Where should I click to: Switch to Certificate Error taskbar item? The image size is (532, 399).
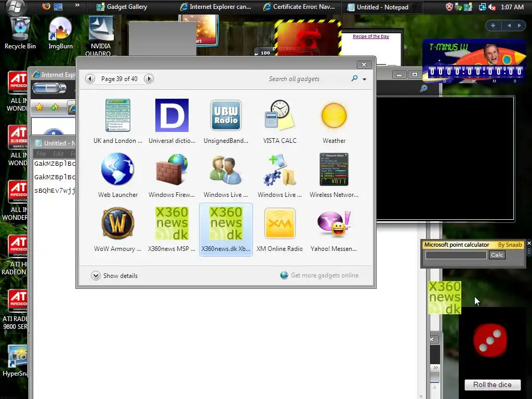(x=299, y=7)
